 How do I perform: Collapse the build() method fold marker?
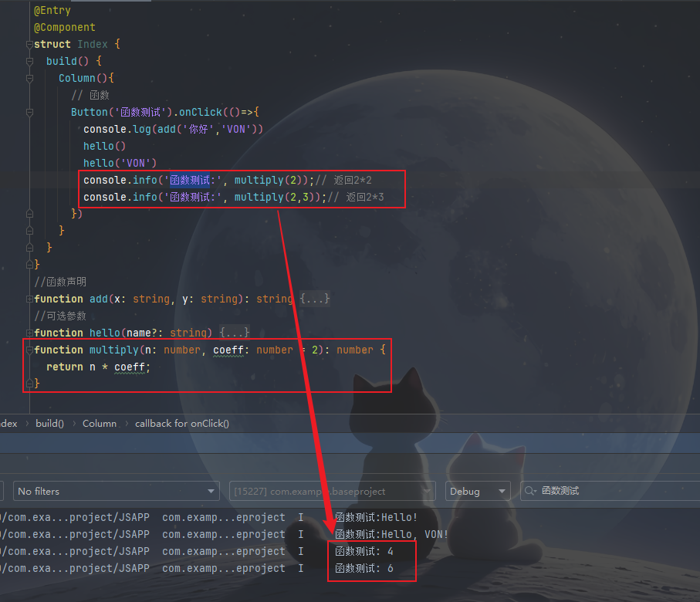tap(29, 61)
